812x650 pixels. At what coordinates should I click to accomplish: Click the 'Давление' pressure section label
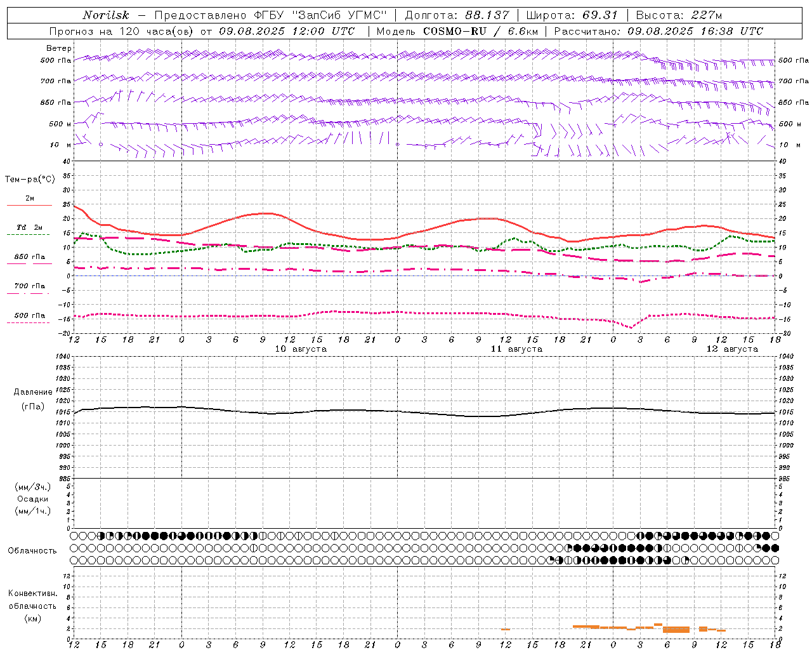(33, 392)
